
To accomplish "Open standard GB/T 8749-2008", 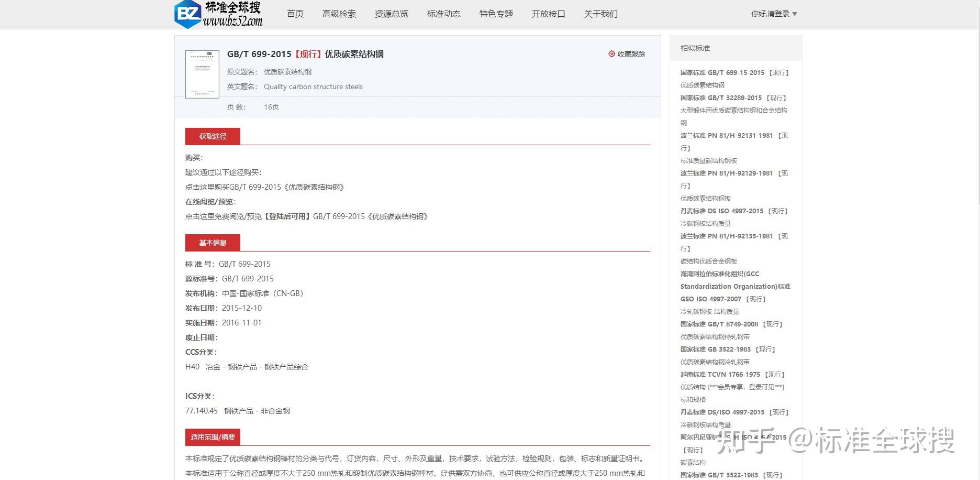I will [x=732, y=324].
